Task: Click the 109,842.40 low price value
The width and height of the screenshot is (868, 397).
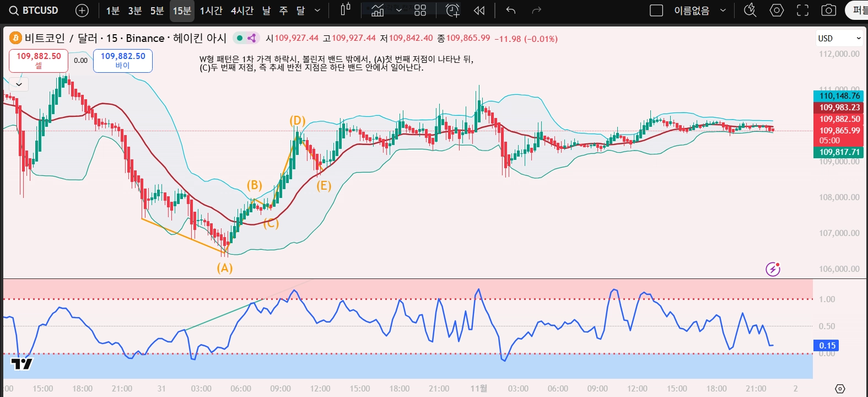Action: (411, 38)
